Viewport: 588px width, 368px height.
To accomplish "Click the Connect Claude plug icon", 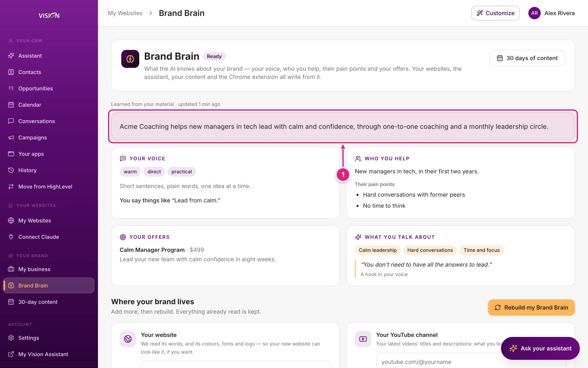I will (x=11, y=237).
